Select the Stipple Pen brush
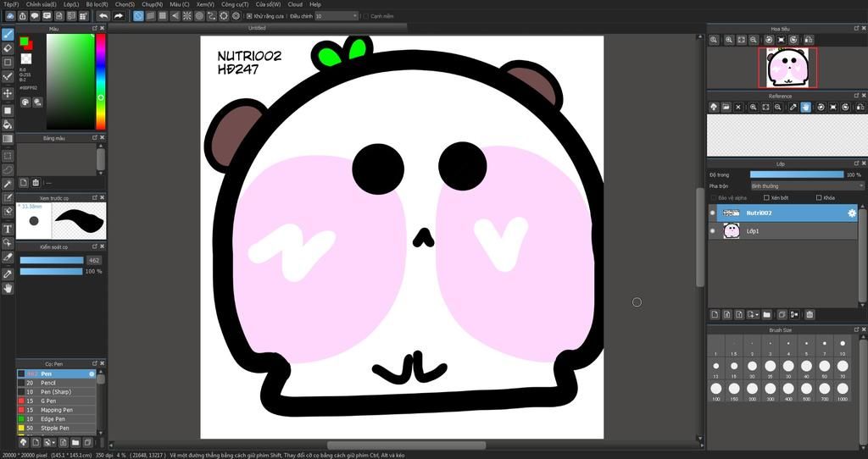 click(57, 428)
